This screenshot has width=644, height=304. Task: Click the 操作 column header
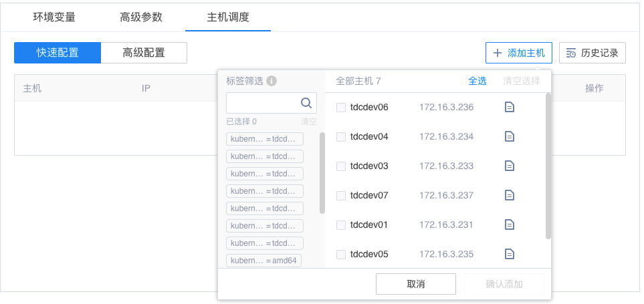595,88
